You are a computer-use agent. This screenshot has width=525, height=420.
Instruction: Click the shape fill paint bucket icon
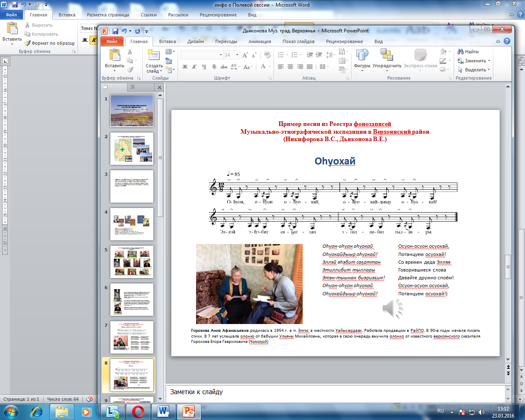(x=444, y=52)
